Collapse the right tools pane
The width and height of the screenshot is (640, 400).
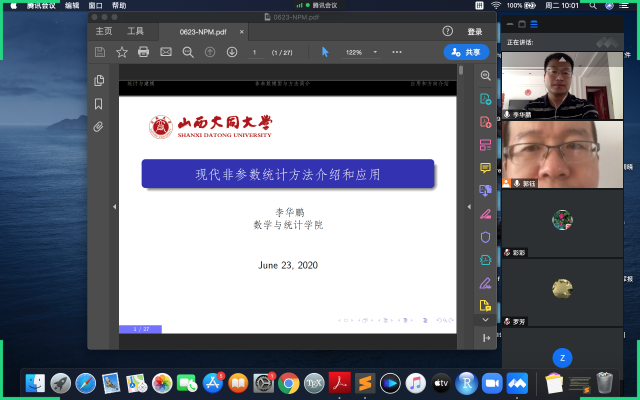(461, 207)
